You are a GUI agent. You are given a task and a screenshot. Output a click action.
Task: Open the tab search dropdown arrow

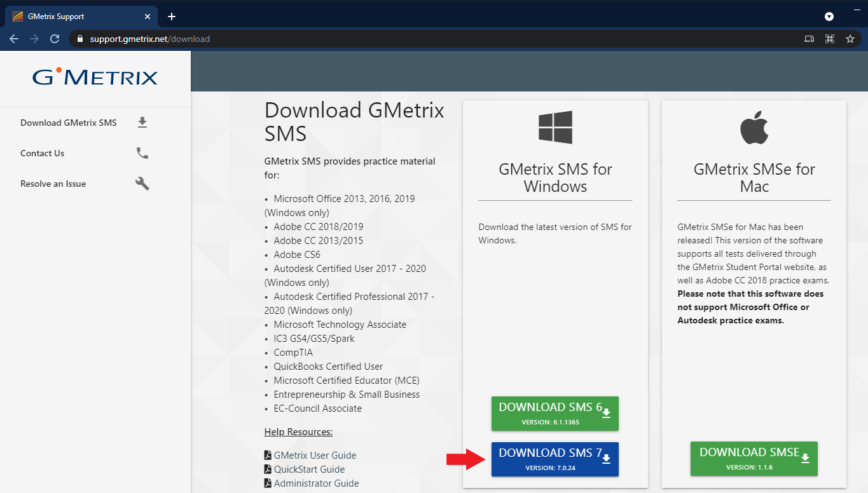(x=829, y=17)
